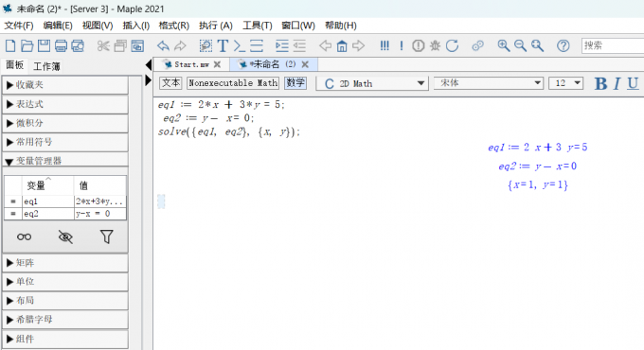This screenshot has width=644, height=350.
Task: Select the eq1 variable row
Action: 65,201
